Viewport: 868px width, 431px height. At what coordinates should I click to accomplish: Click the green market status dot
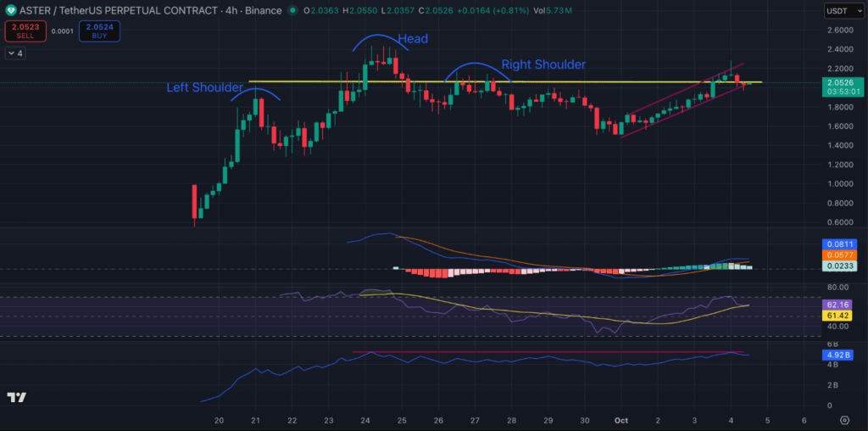[291, 10]
